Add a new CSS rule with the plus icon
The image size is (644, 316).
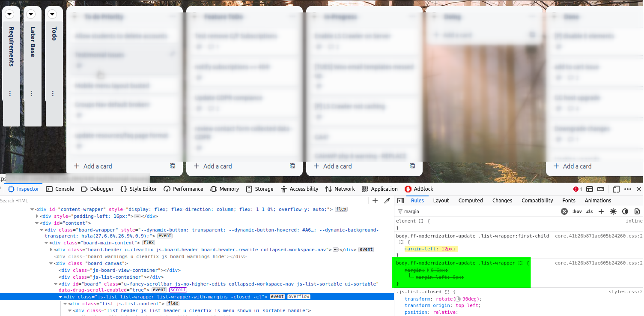pyautogui.click(x=601, y=211)
